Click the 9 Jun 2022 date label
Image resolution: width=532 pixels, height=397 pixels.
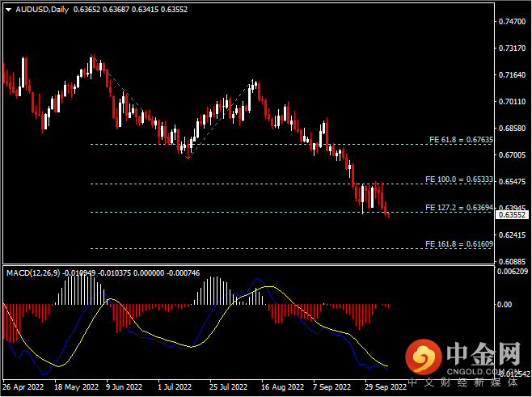pos(125,386)
